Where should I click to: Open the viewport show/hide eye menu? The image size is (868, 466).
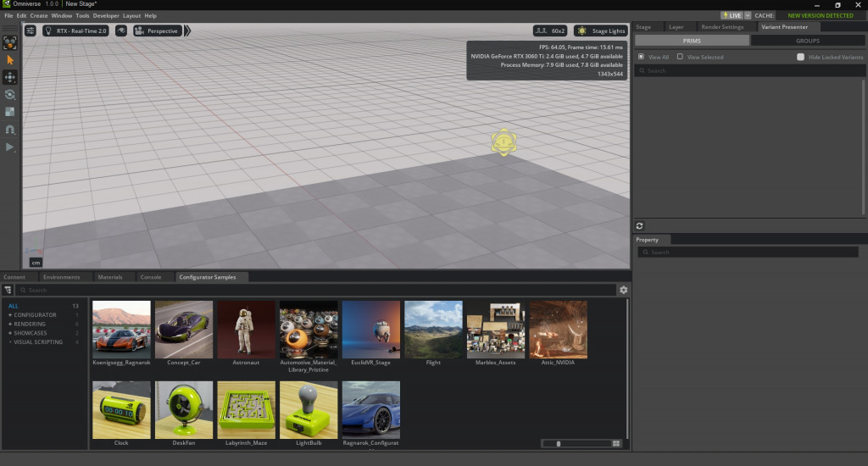[121, 31]
